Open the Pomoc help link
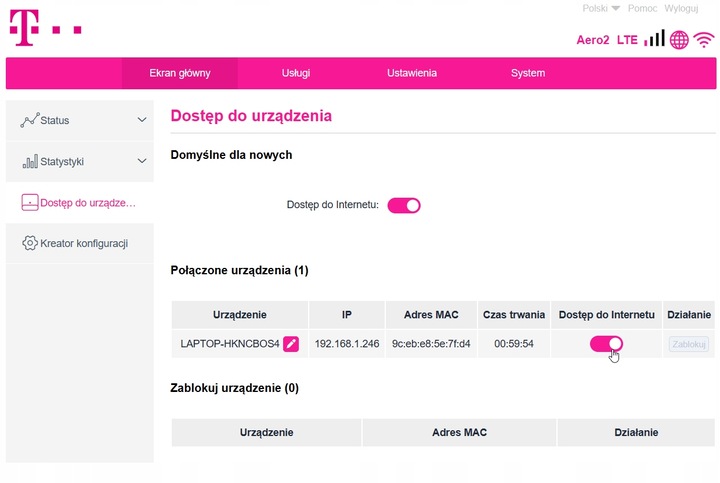 pyautogui.click(x=642, y=8)
